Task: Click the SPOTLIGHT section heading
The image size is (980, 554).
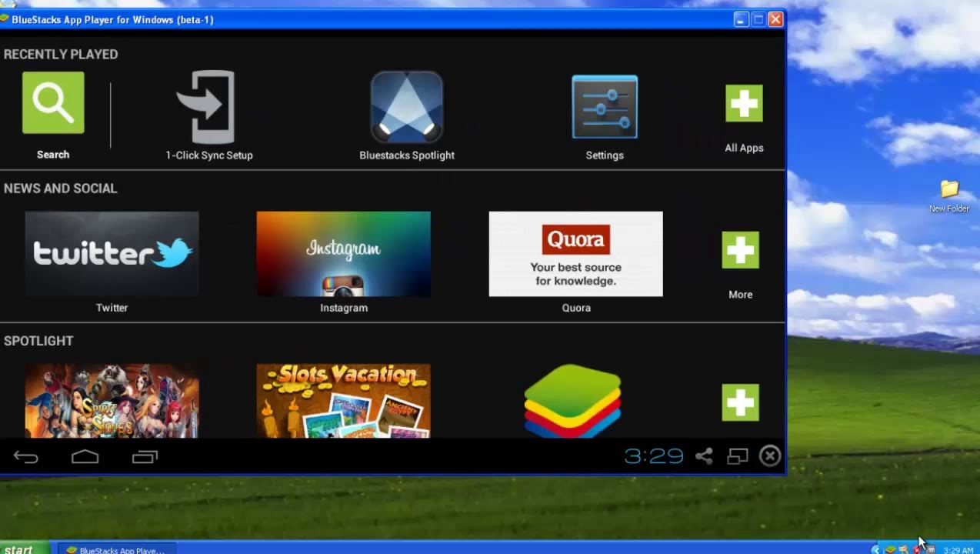Action: coord(38,341)
